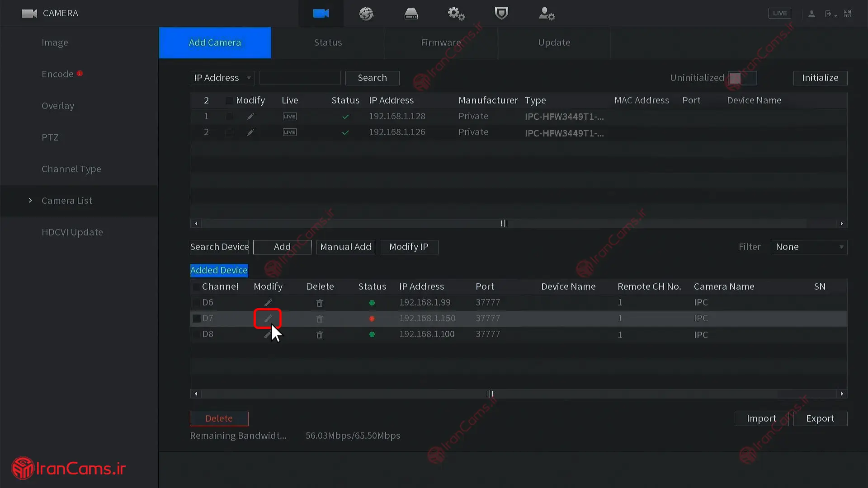Open the Filter dropdown showing None
Image resolution: width=868 pixels, height=488 pixels.
coord(809,247)
